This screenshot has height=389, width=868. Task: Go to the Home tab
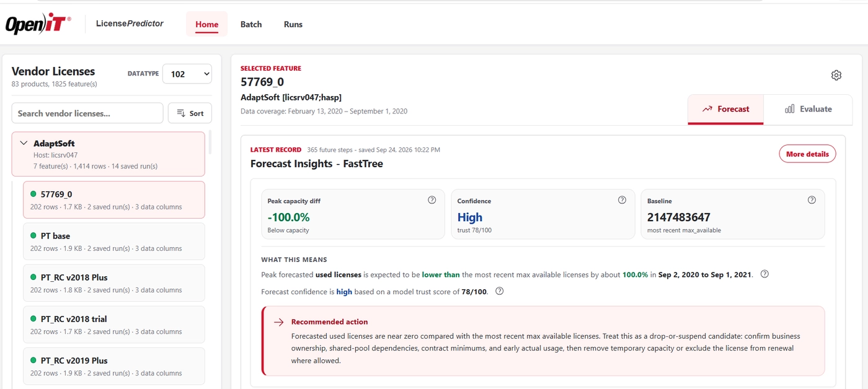coord(207,24)
